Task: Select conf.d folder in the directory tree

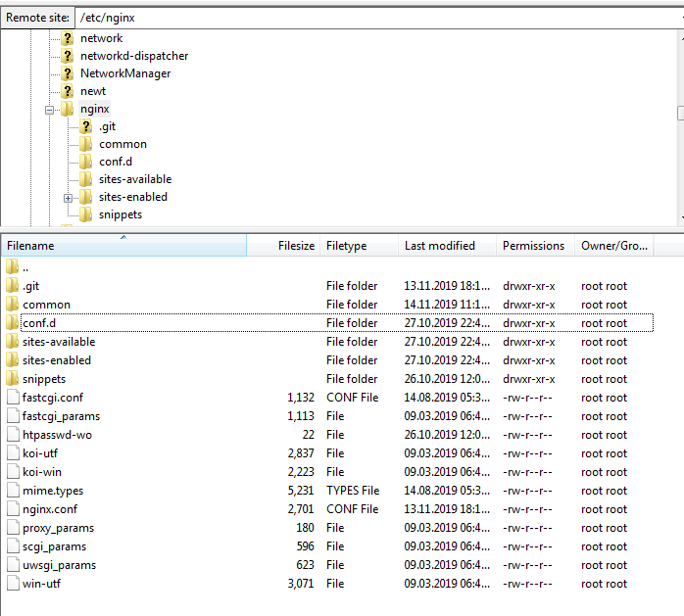Action: [115, 162]
